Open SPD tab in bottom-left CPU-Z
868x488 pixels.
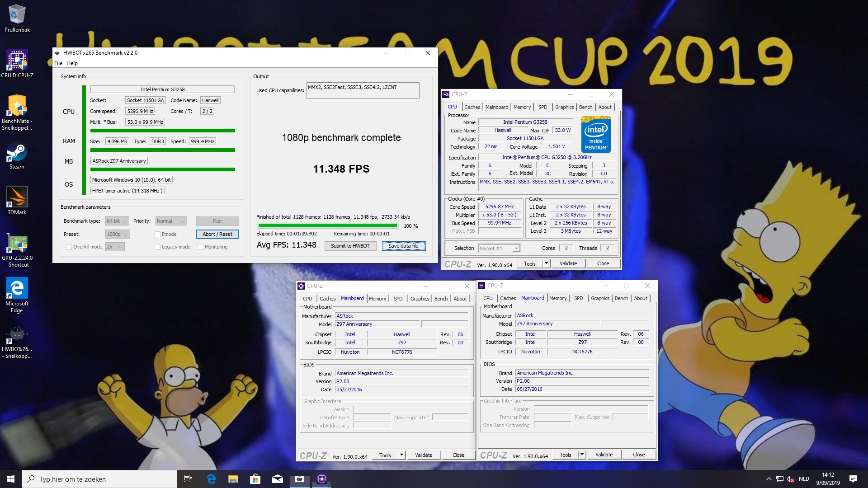pyautogui.click(x=398, y=299)
